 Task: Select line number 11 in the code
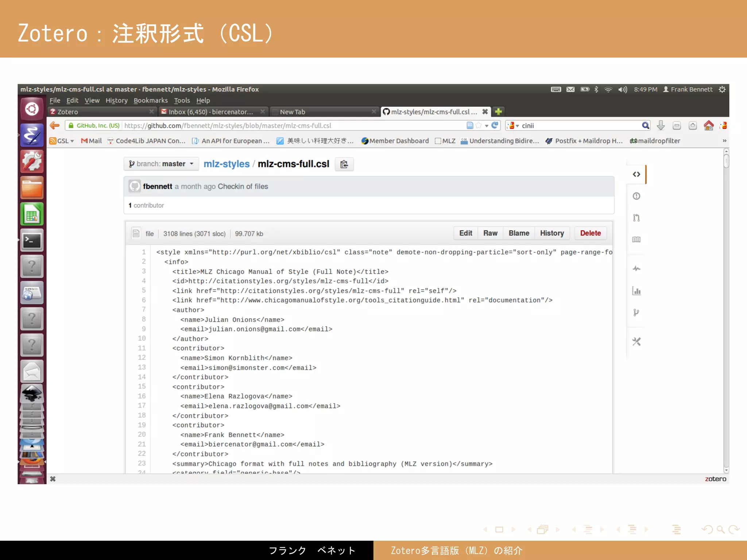(142, 348)
